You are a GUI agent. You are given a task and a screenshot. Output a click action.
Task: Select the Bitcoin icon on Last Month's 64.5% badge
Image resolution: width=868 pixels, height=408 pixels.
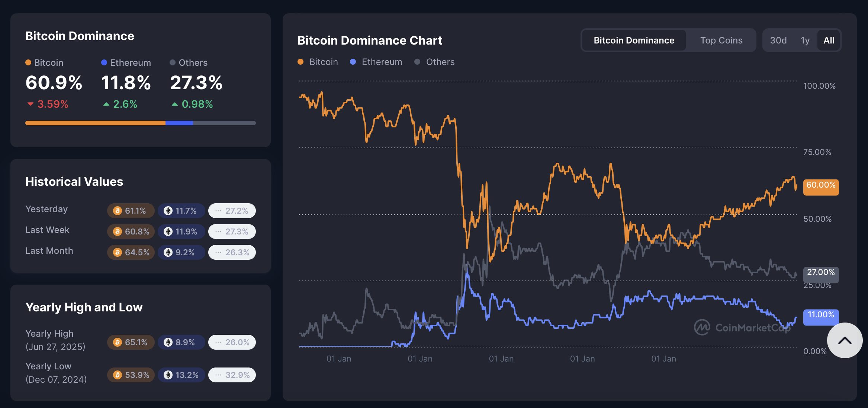[x=117, y=252]
